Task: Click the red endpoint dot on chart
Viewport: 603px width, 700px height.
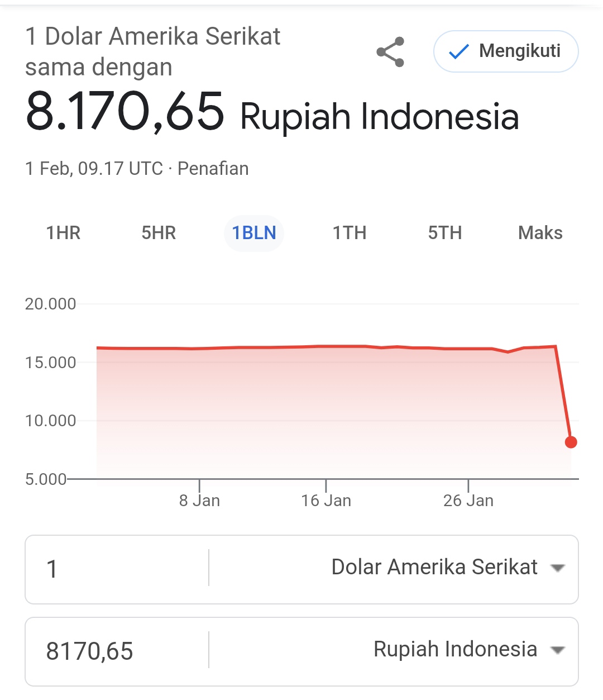Action: pos(571,442)
